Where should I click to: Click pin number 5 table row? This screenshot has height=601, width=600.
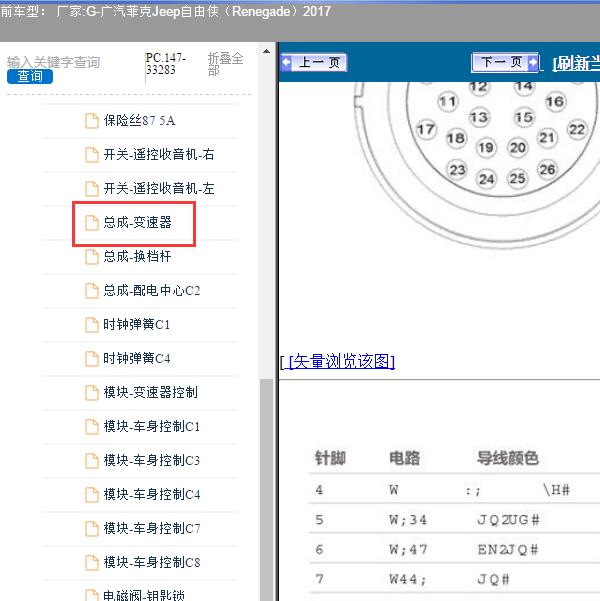[454, 519]
